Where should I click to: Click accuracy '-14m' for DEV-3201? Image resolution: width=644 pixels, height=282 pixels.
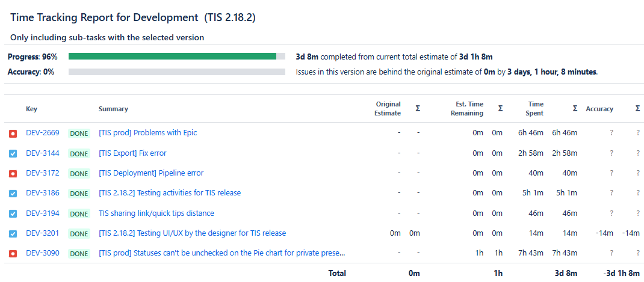[x=604, y=233]
